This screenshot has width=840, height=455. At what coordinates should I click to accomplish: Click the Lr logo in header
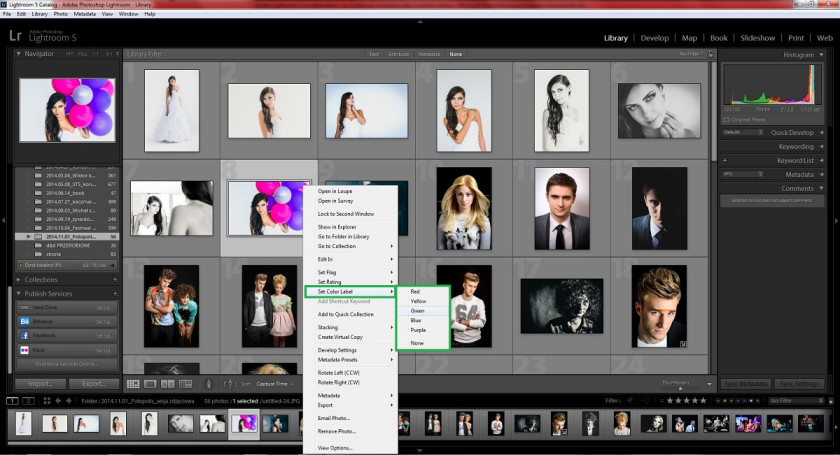coord(15,36)
